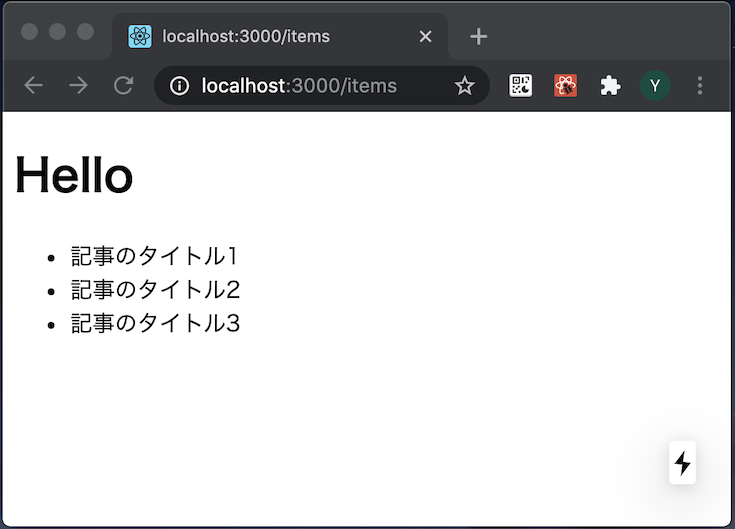Open site information icon in address bar

179,86
